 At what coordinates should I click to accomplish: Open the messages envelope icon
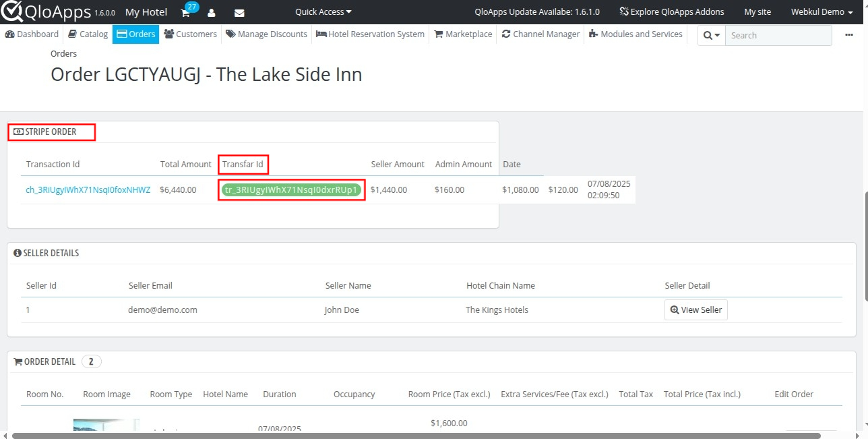coord(239,13)
